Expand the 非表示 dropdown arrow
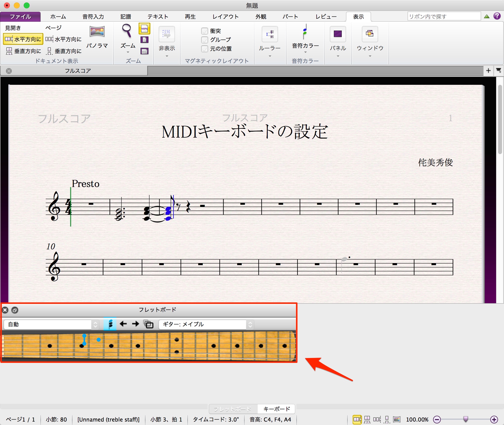504x425 pixels. pos(167,56)
